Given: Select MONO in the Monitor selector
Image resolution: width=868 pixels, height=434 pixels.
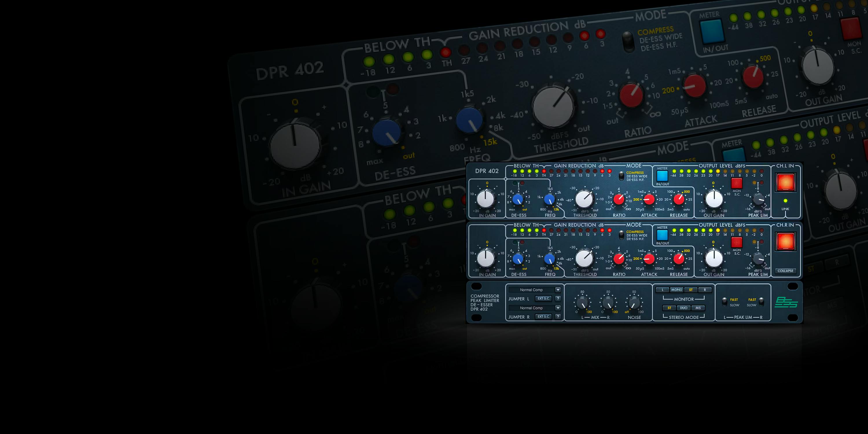Looking at the screenshot, I should 676,290.
